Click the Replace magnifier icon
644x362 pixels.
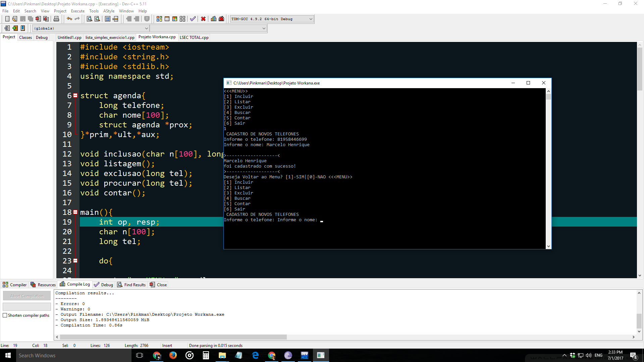97,19
